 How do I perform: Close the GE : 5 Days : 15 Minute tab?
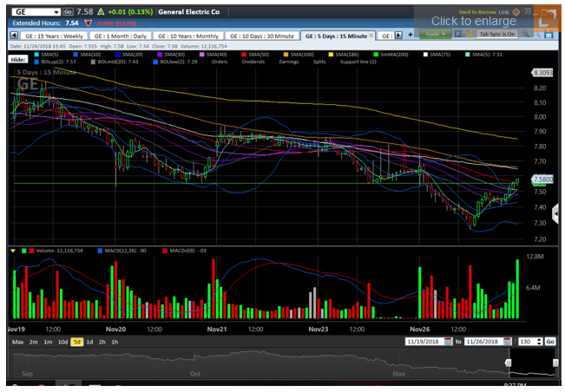pyautogui.click(x=371, y=36)
